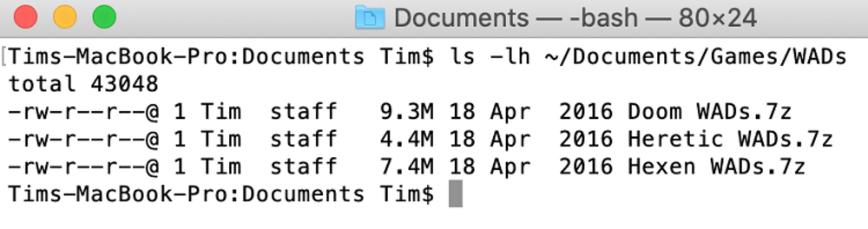Click the 'ls -lh' command text
This screenshot has width=868, height=229.
click(x=490, y=56)
